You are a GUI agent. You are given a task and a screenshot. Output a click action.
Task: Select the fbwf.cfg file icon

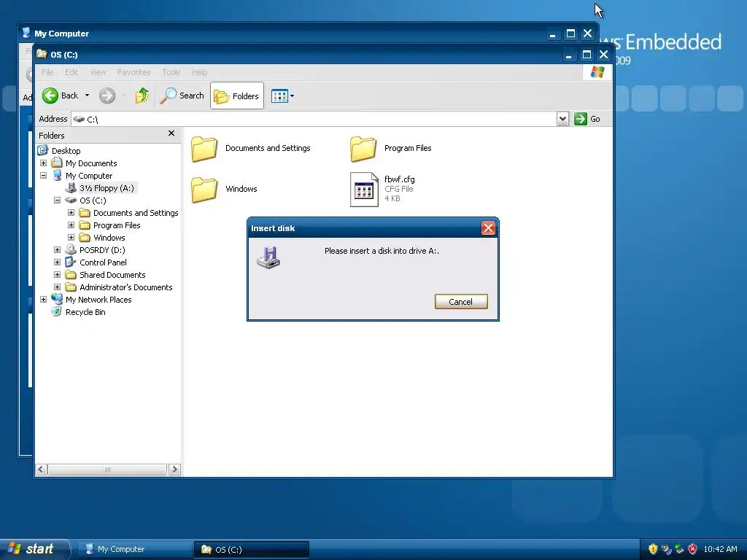pos(364,190)
